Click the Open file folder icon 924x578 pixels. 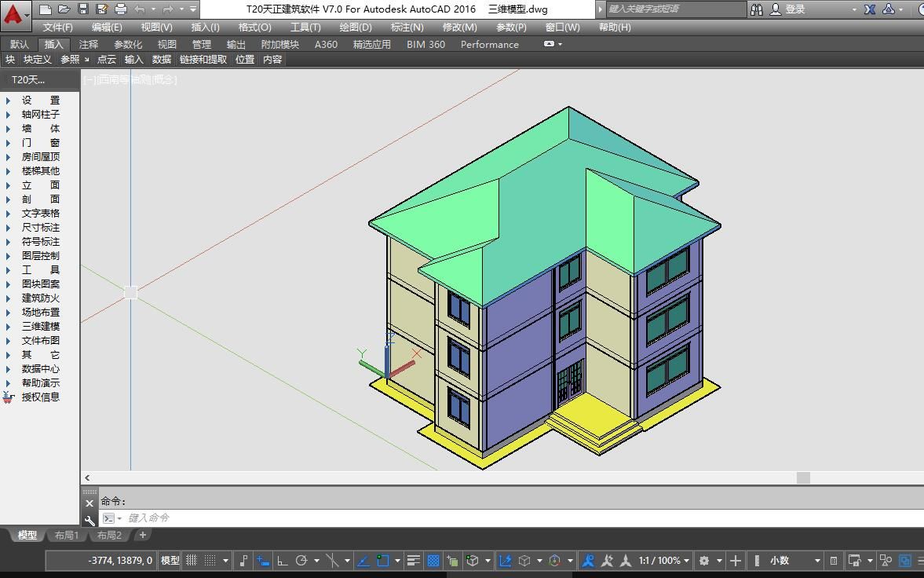click(x=64, y=9)
